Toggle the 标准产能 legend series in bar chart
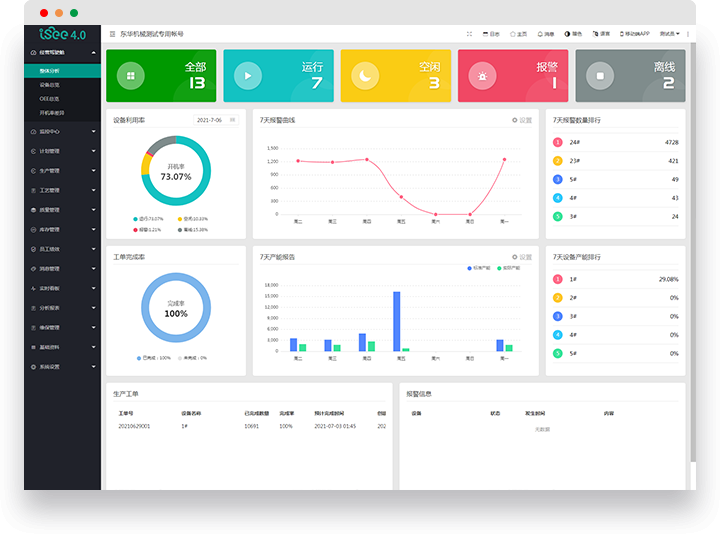 477,268
